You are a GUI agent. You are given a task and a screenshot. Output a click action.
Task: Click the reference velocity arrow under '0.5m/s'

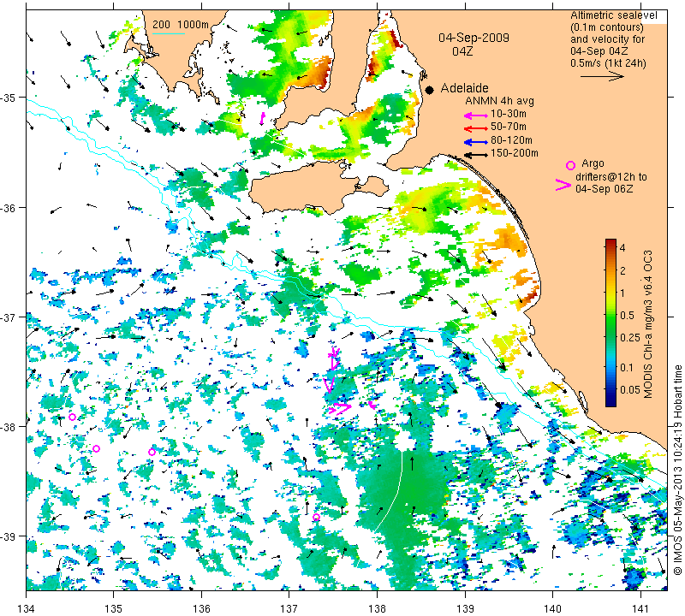(x=602, y=76)
